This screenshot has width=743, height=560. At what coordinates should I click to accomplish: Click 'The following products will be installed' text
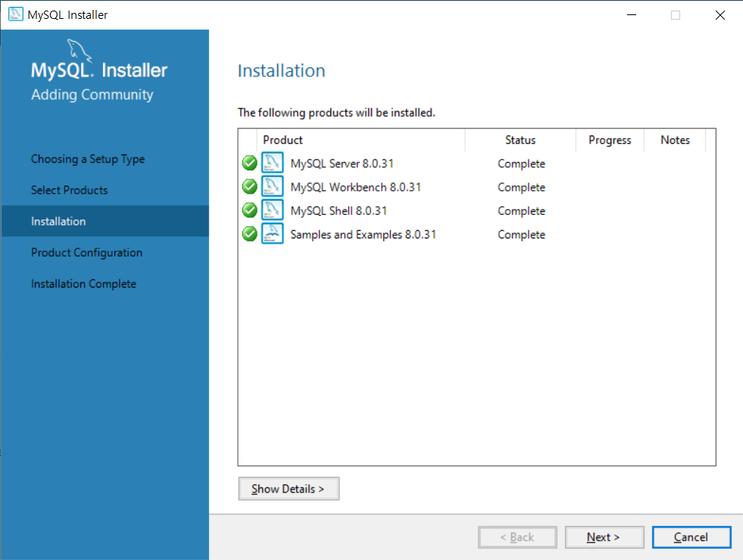(336, 113)
